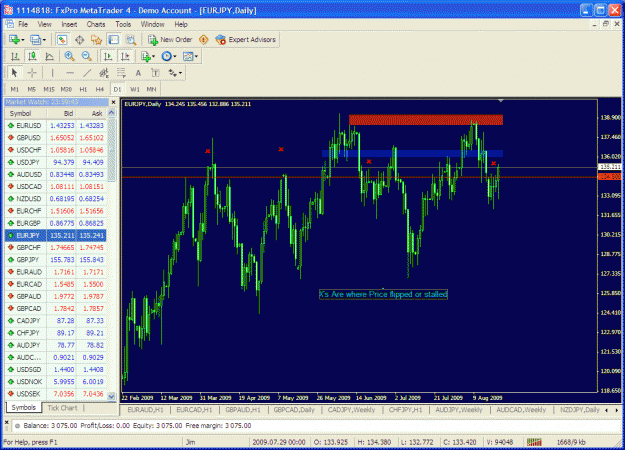
Task: Switch chart to Bar Chart type
Action: click(x=15, y=56)
